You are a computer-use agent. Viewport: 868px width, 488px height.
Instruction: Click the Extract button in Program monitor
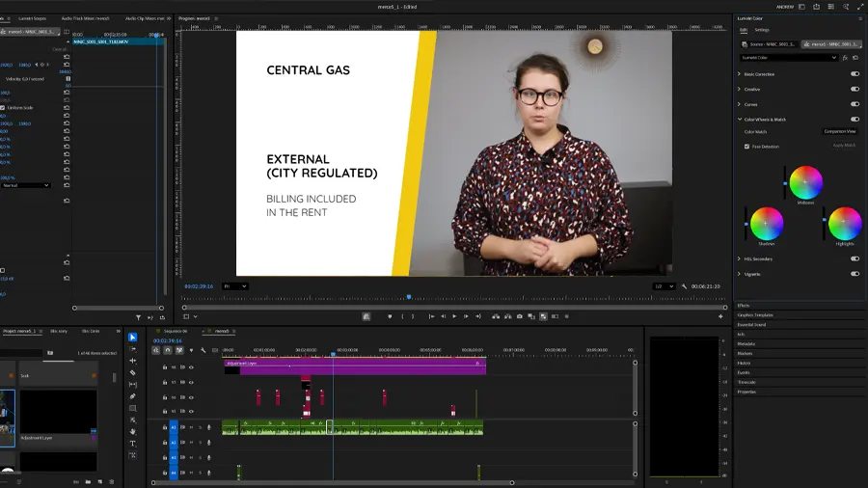507,316
